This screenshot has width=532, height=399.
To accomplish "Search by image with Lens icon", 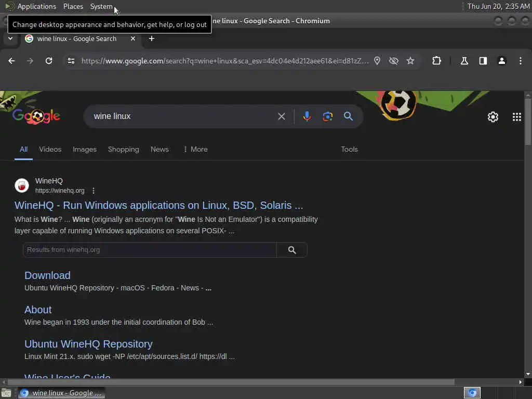I will click(x=327, y=116).
